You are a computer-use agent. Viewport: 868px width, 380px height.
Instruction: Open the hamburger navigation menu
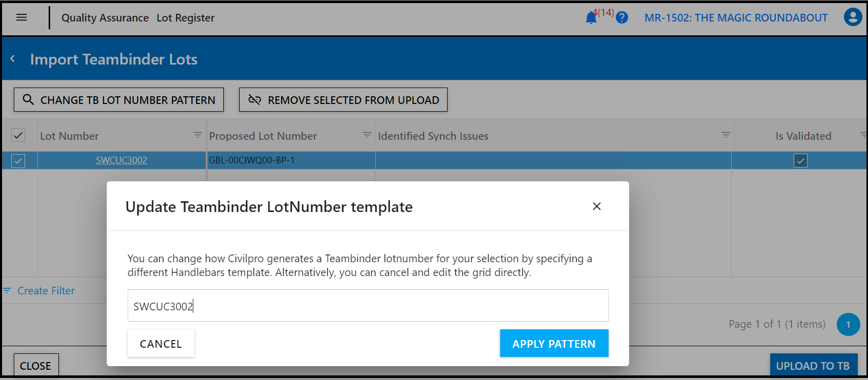(x=22, y=17)
